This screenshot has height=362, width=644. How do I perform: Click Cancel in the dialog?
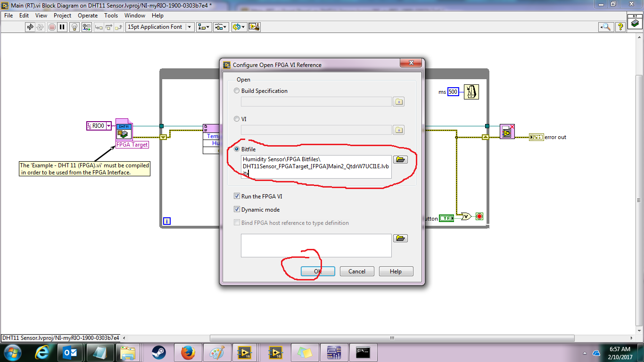pos(357,271)
